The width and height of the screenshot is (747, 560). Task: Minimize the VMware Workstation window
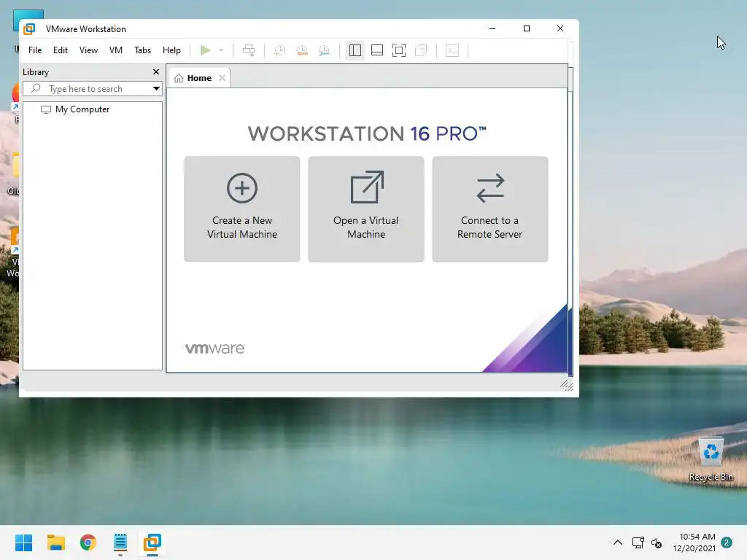coord(492,28)
